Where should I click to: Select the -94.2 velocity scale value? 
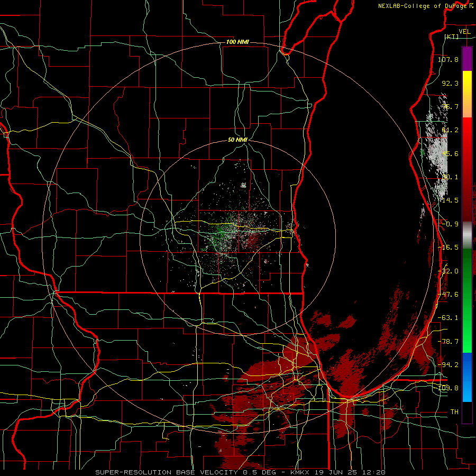[x=448, y=365]
